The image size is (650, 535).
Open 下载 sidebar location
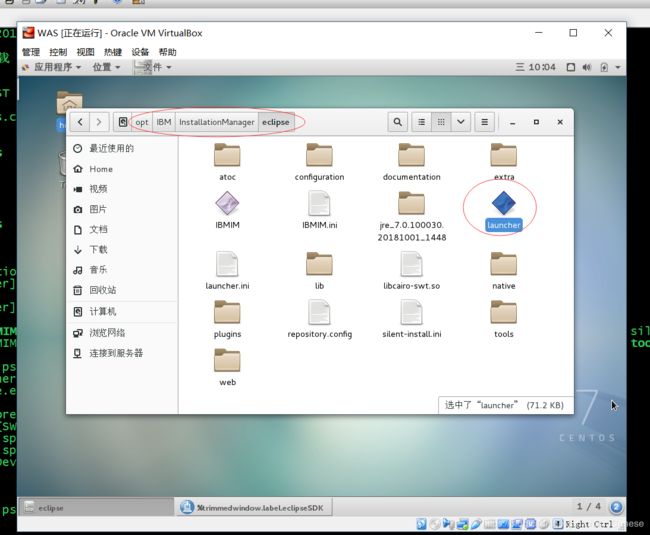tap(122, 249)
